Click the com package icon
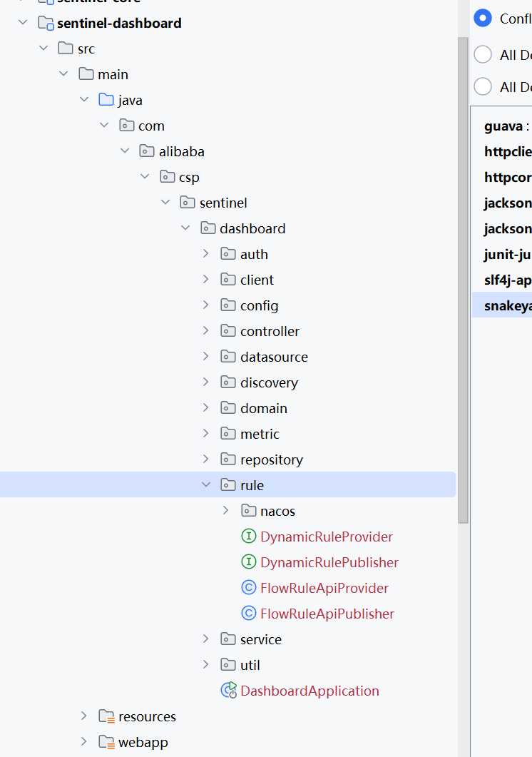This screenshot has height=757, width=532. (x=126, y=126)
